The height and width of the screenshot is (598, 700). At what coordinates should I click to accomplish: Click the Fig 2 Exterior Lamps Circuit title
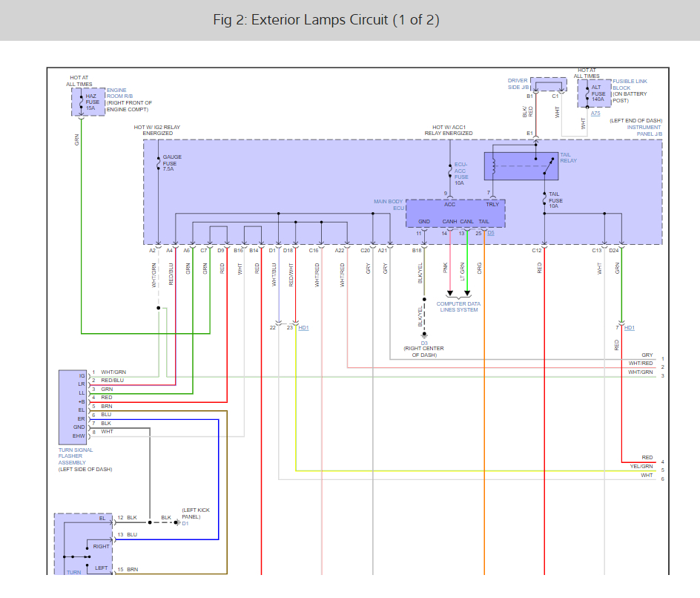(326, 20)
